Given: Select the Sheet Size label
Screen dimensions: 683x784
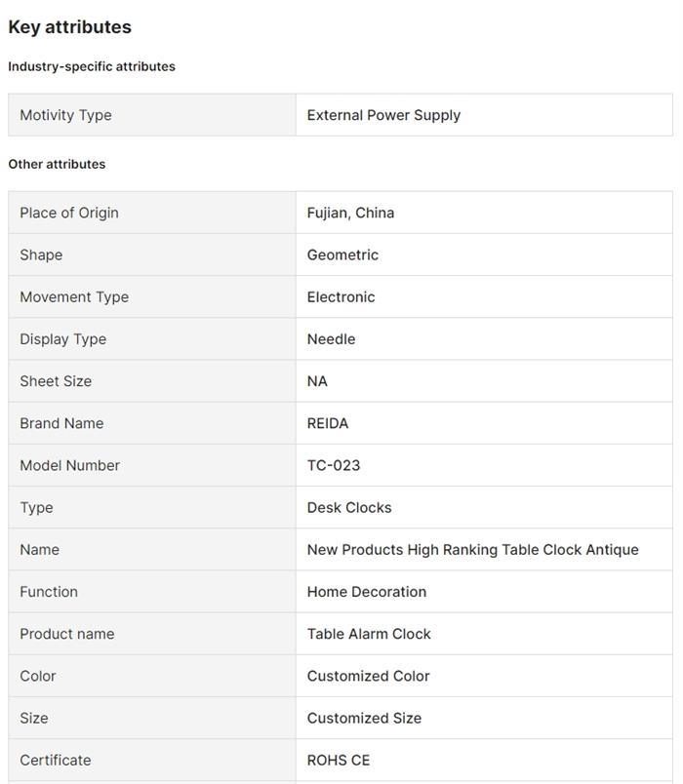Looking at the screenshot, I should click(56, 381).
